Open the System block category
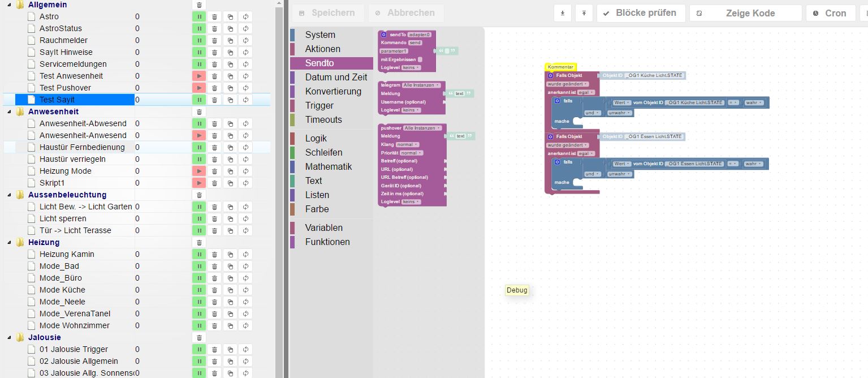Image resolution: width=868 pixels, height=378 pixels. pos(331,35)
